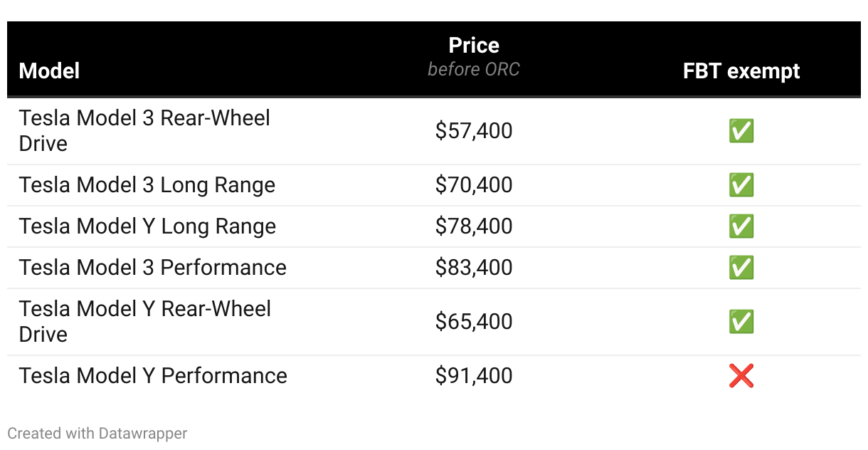
Task: Select the Tesla Model 3 Rear-Wheel Drive row name
Action: [x=144, y=130]
